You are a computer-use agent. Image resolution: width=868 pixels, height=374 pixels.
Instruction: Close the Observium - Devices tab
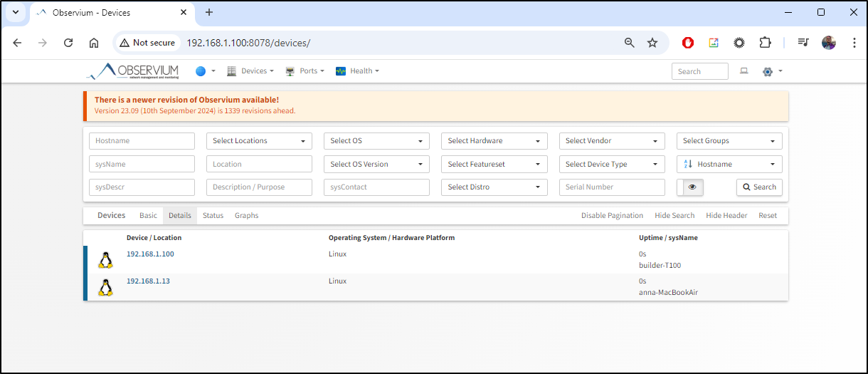[x=184, y=12]
